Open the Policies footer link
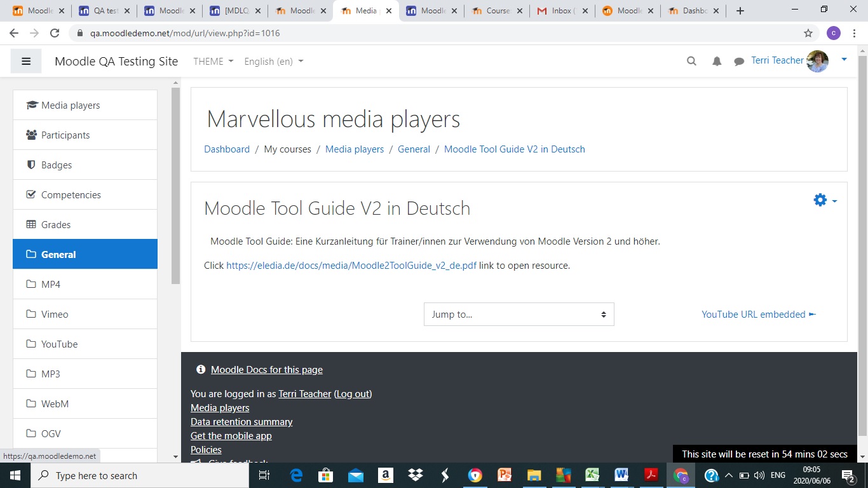The width and height of the screenshot is (868, 488). pyautogui.click(x=206, y=450)
